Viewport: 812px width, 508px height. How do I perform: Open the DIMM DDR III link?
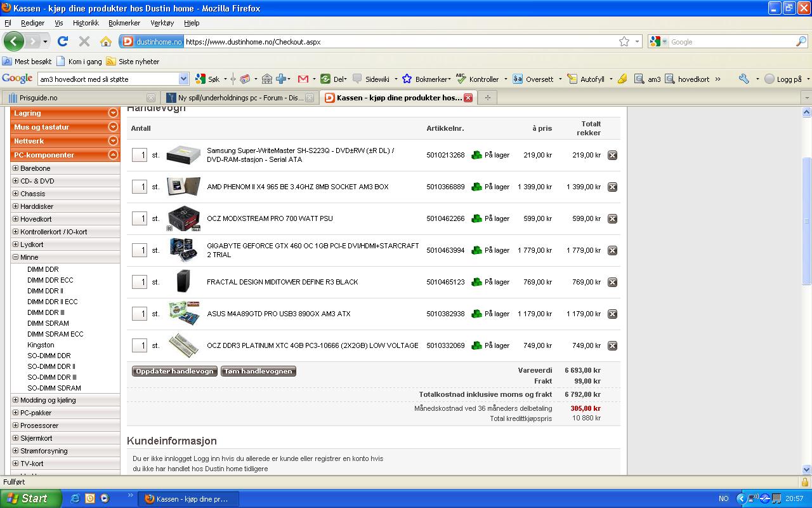click(x=46, y=312)
